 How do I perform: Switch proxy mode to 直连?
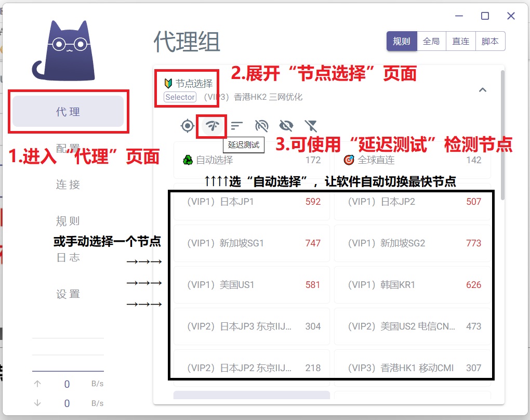(x=460, y=42)
